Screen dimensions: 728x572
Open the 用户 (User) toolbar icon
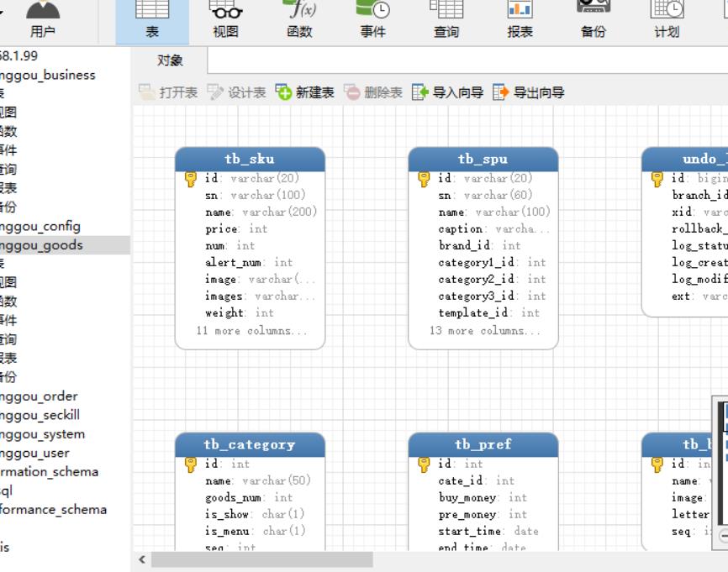43,20
